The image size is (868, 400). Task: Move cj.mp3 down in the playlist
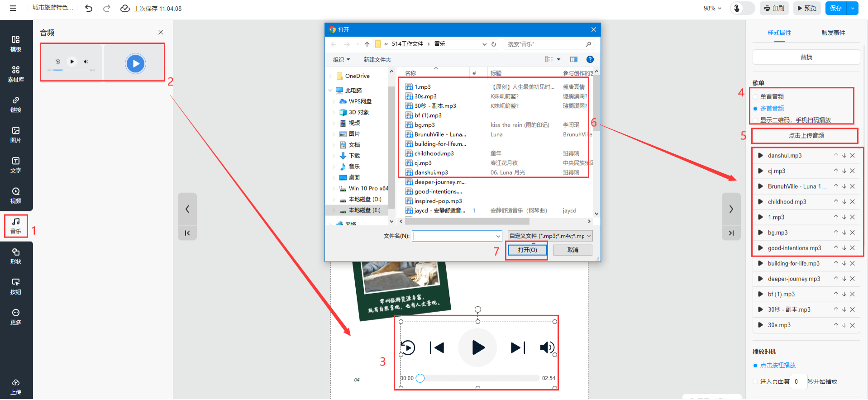(844, 171)
